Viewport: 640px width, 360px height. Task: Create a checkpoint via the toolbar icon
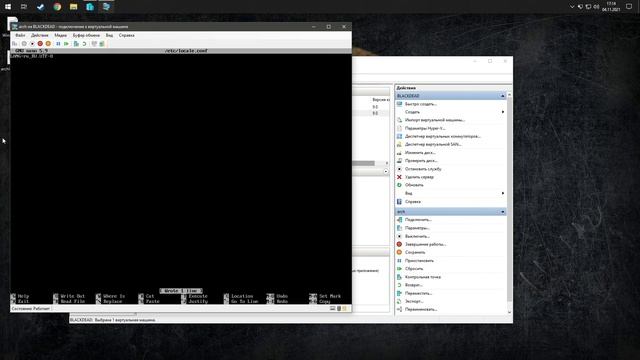pyautogui.click(x=76, y=44)
